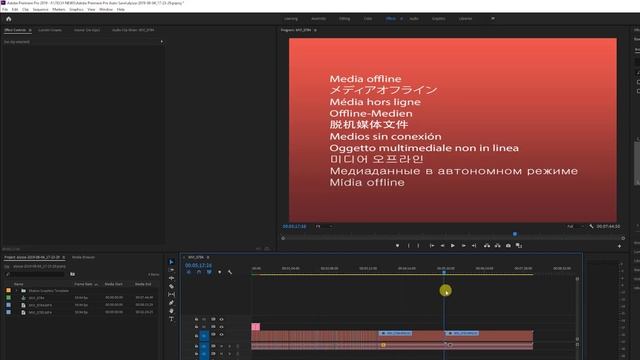Screen dimensions: 640x360
Task: Open the Full playback resolution dropdown
Action: click(576, 226)
